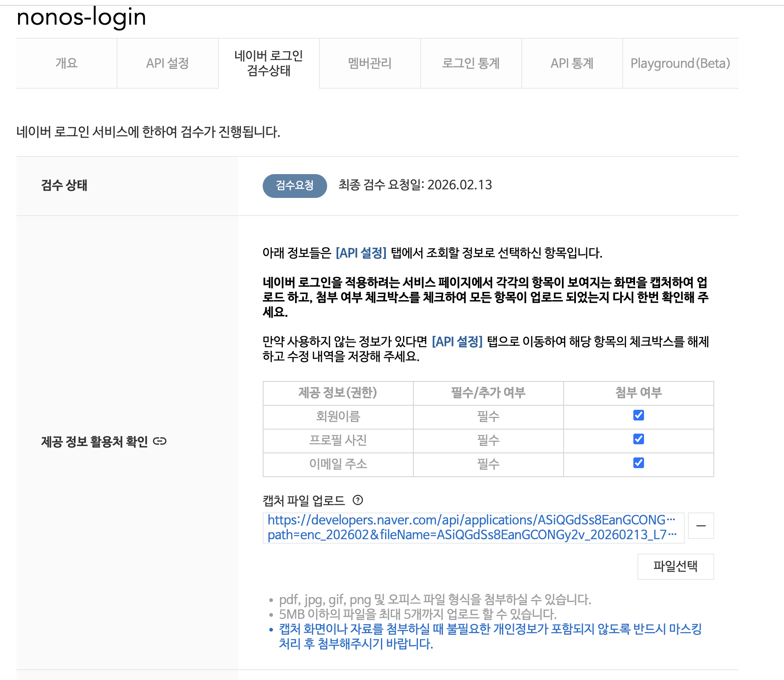Click the 필수 cell in the 프로필 사진 row
The image size is (784, 680).
[488, 441]
